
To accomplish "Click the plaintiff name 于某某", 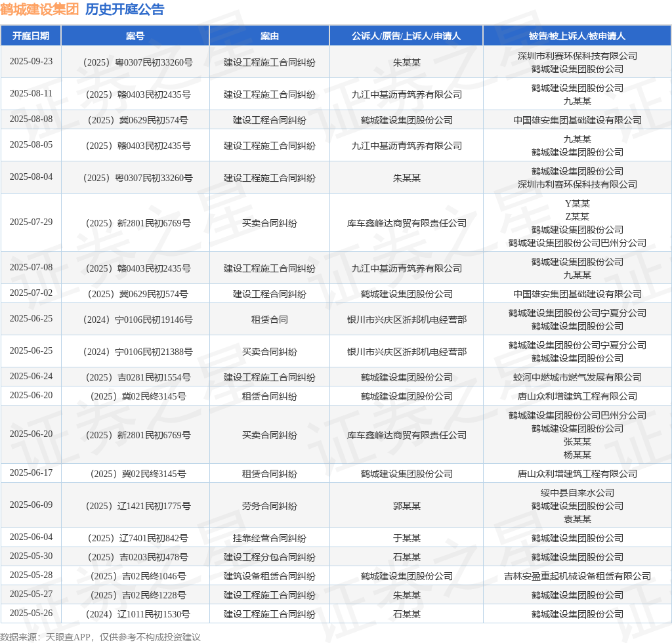I will click(407, 538).
